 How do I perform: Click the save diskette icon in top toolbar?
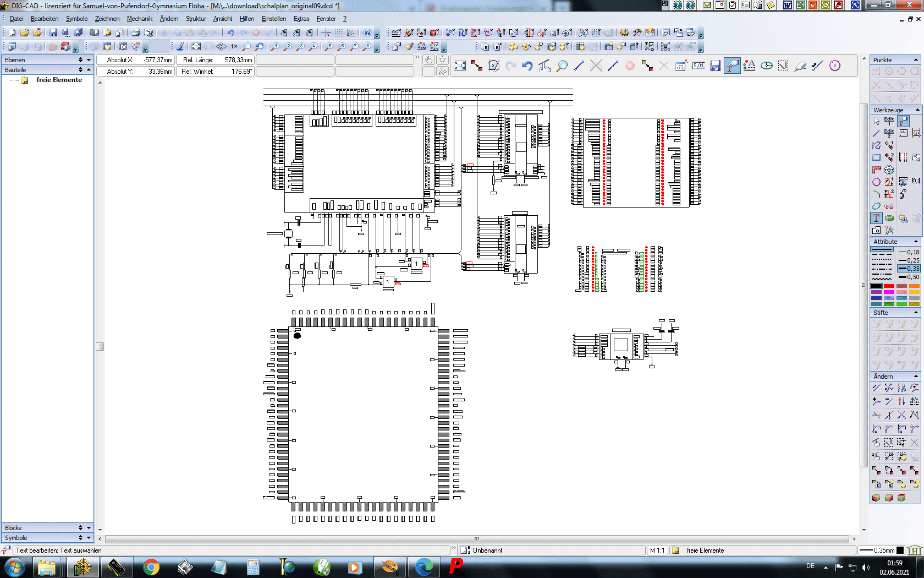click(x=53, y=33)
